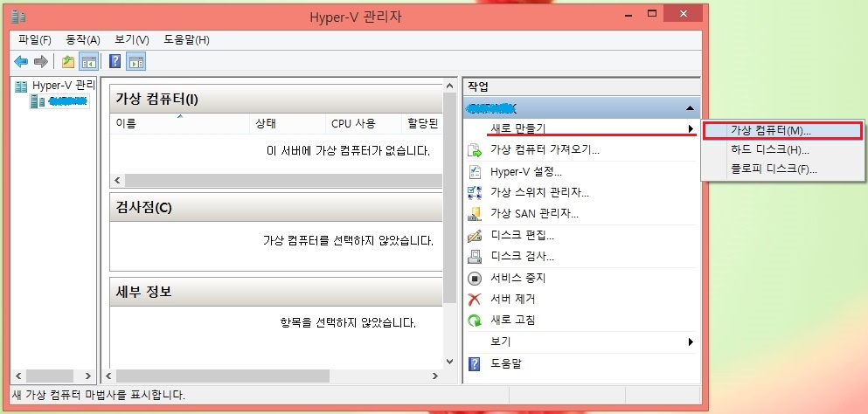Image resolution: width=868 pixels, height=414 pixels.
Task: Click 디스크 검사... action
Action: tap(522, 256)
